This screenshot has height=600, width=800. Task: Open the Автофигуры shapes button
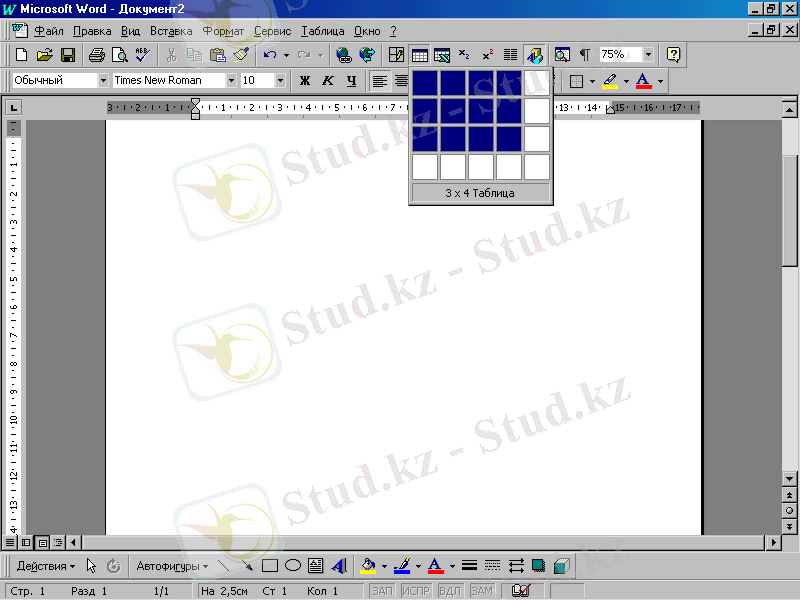click(172, 566)
